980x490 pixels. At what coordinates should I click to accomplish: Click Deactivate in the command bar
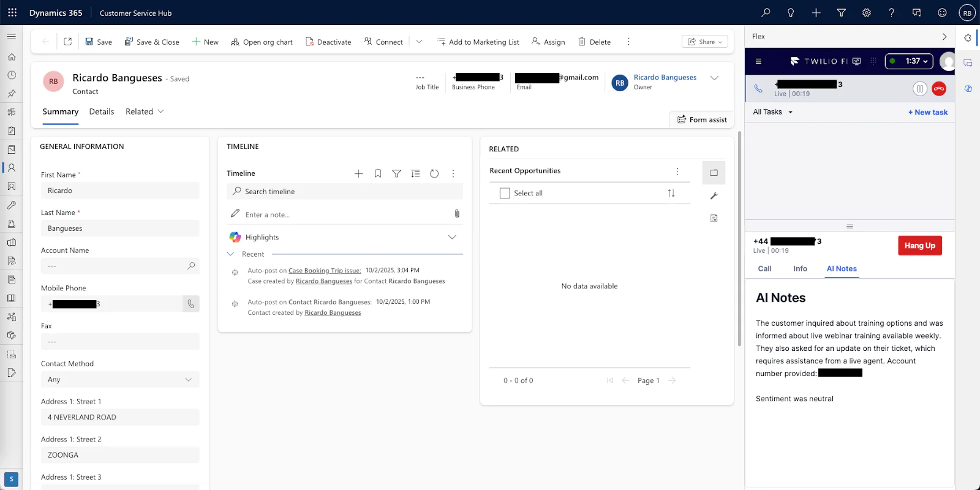328,42
